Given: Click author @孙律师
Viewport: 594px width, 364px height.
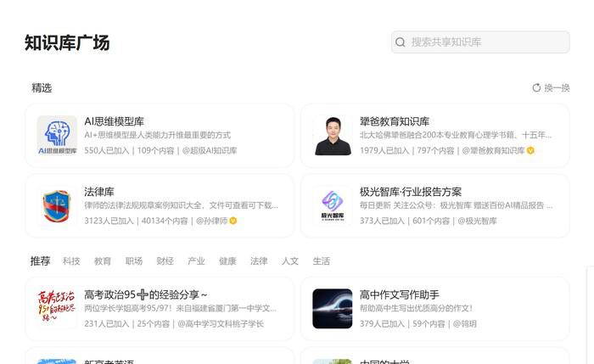Looking at the screenshot, I should point(212,221).
